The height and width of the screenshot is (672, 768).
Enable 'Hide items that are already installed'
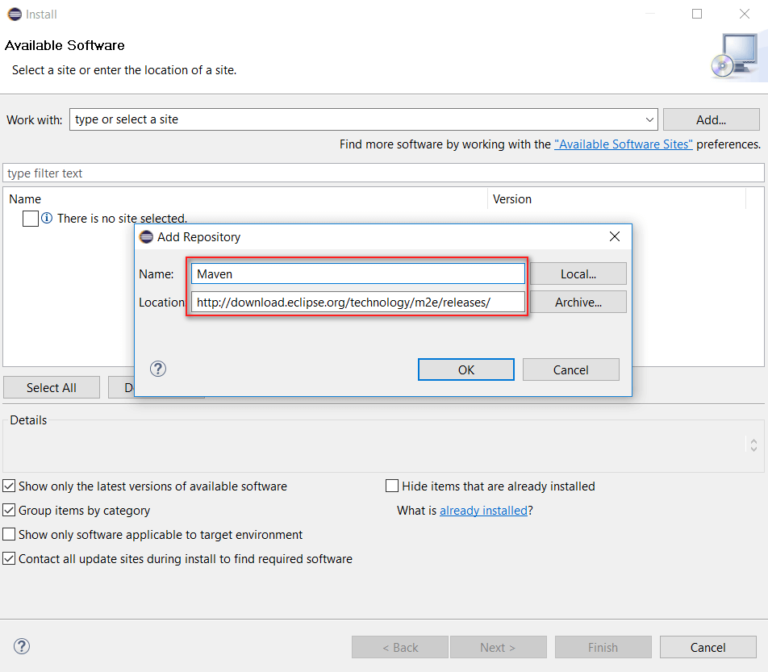pos(393,486)
